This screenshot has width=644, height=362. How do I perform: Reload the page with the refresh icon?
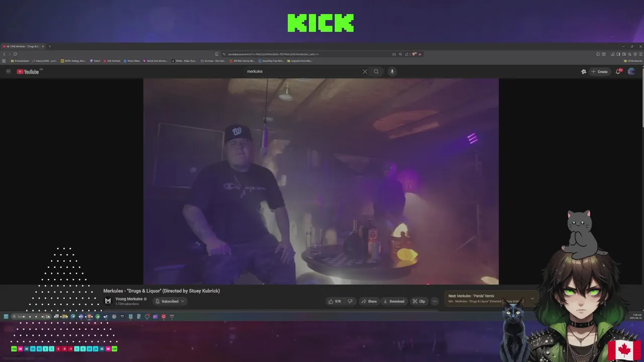(x=15, y=54)
